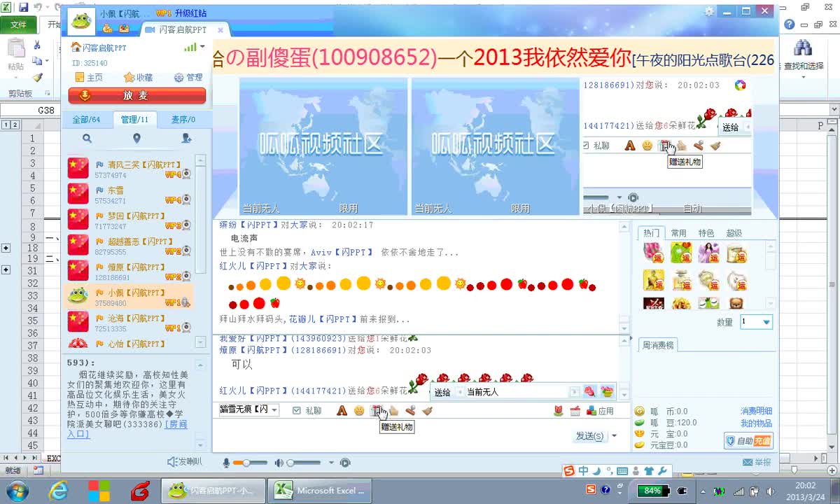
Task: Open the Windows Start menu
Action: (x=17, y=490)
